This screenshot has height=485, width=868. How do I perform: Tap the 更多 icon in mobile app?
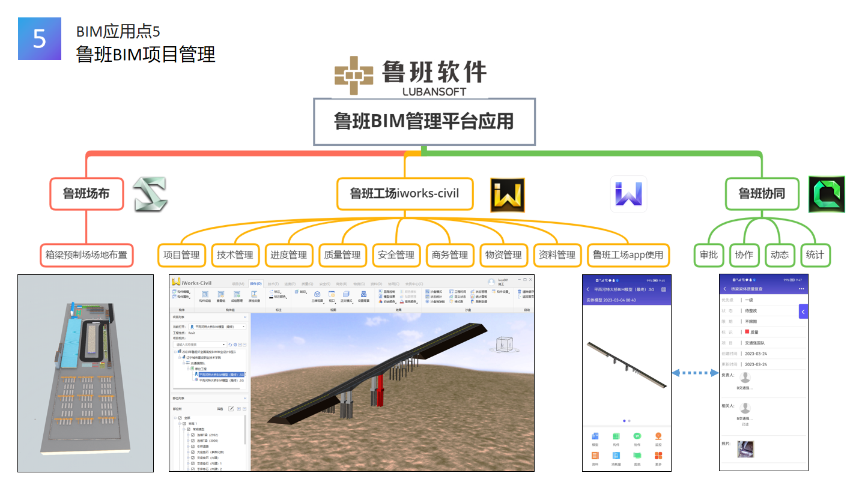coord(658,456)
